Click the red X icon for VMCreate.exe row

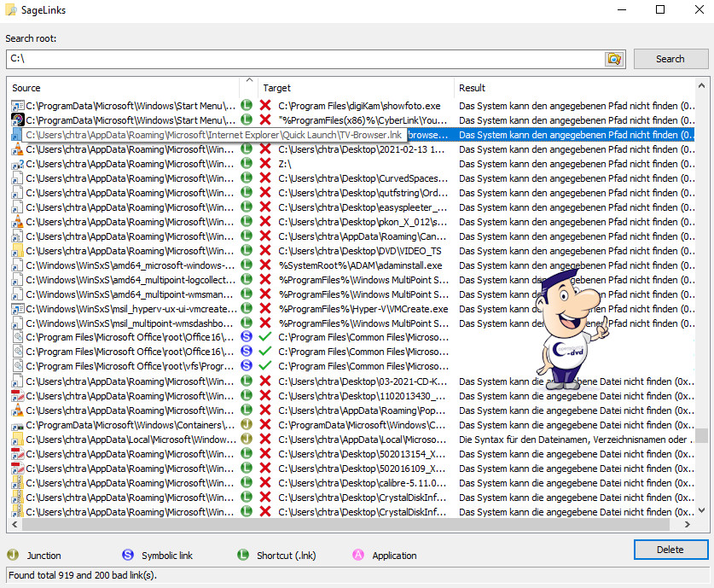click(265, 309)
